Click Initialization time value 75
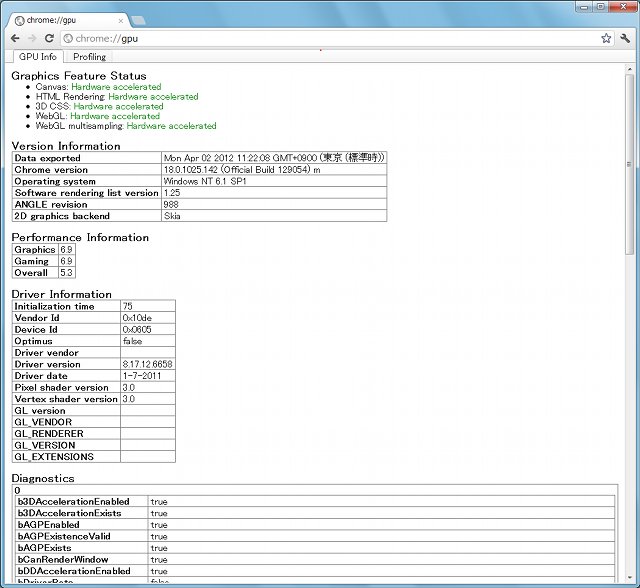 pos(148,306)
